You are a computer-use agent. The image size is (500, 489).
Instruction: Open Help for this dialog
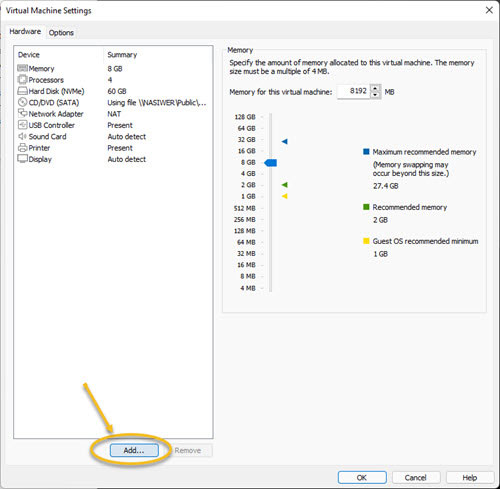coord(470,478)
